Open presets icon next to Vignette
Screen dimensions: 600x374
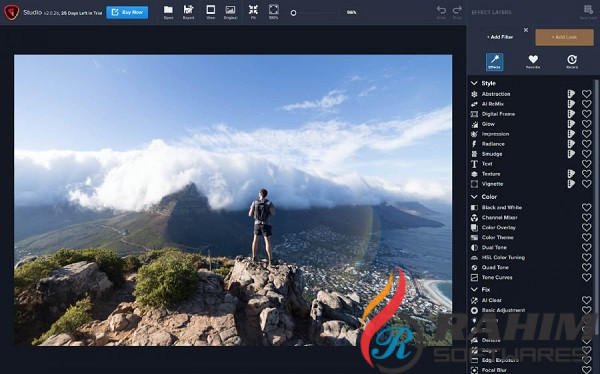[x=571, y=184]
